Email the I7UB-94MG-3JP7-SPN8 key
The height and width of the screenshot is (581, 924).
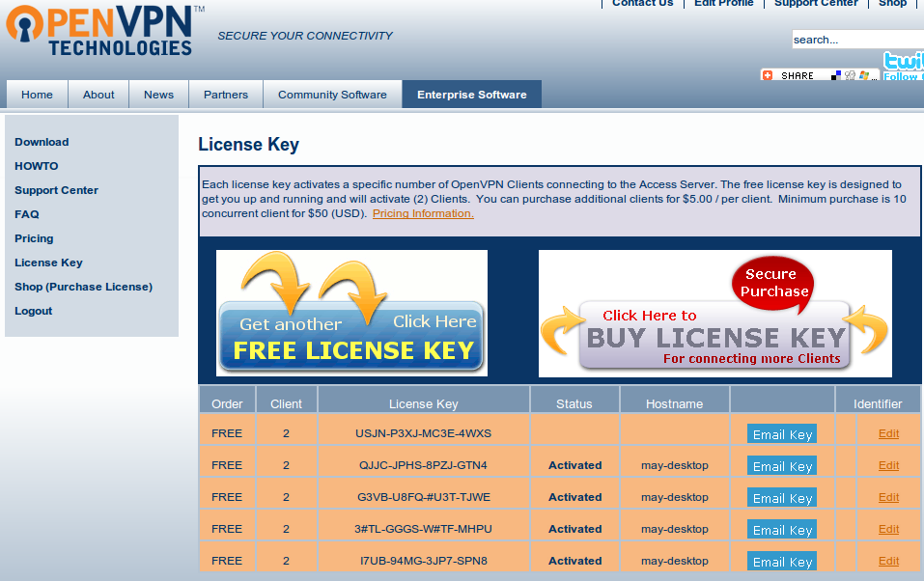782,562
